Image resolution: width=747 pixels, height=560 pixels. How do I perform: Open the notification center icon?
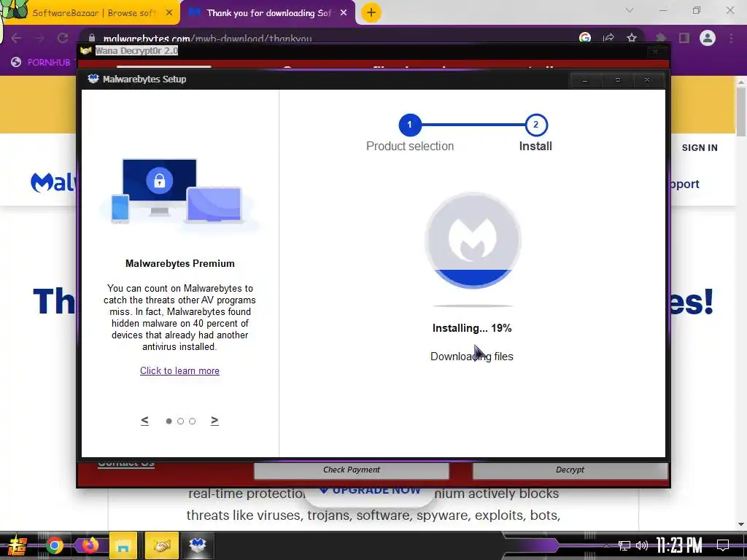click(x=723, y=545)
